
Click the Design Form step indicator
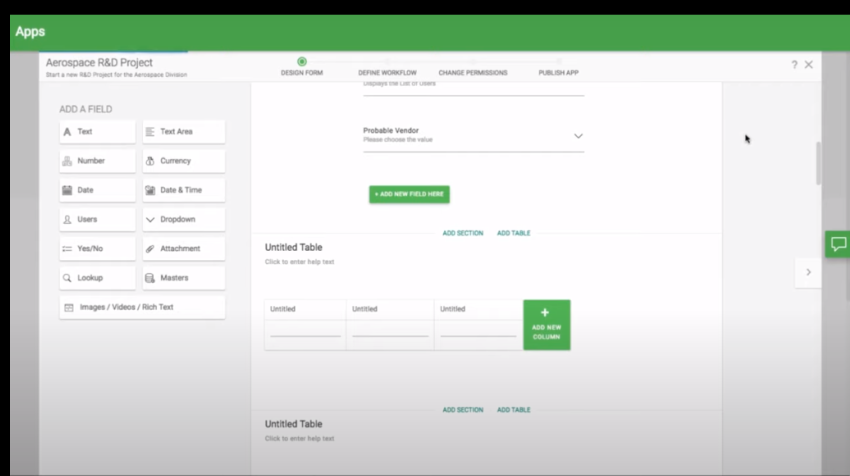coord(302,63)
